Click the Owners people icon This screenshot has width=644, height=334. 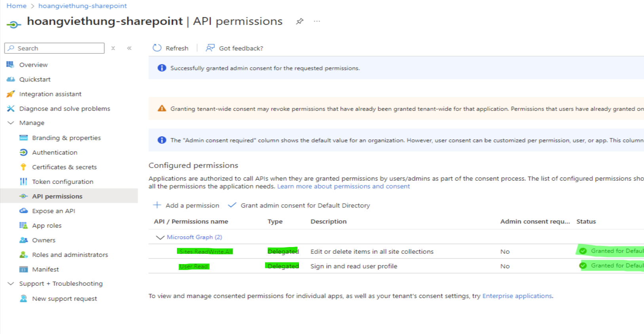pyautogui.click(x=24, y=240)
